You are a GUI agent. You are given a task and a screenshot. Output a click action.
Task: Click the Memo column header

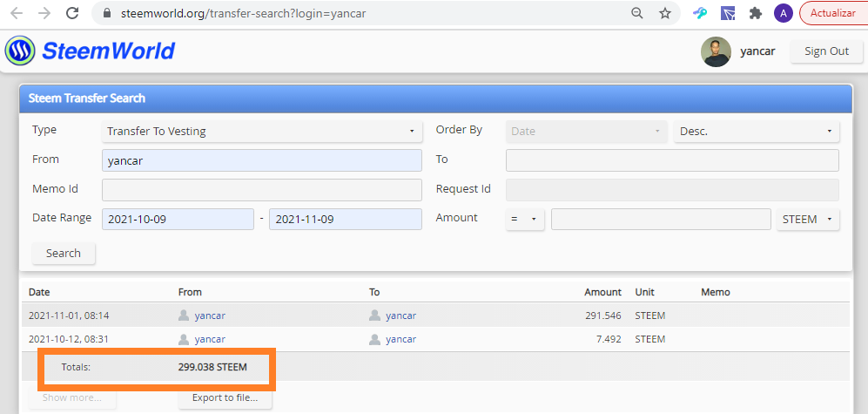(716, 292)
